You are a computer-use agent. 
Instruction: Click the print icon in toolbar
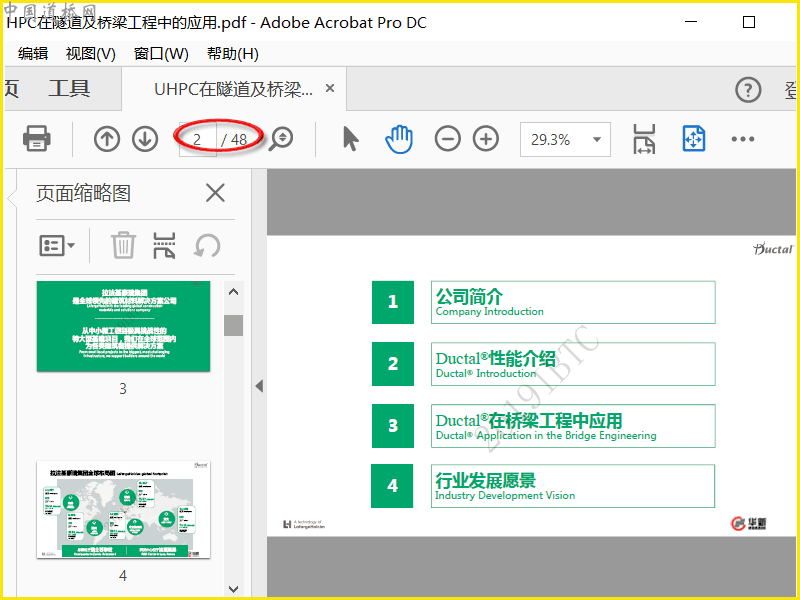(36, 139)
